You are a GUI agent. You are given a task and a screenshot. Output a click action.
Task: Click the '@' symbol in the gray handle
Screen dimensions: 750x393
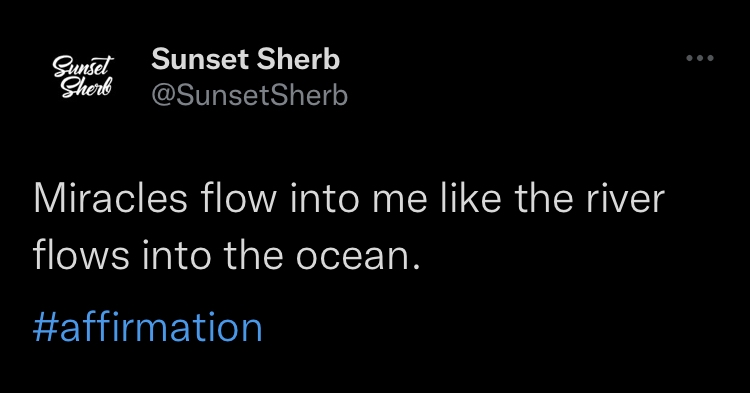click(x=165, y=96)
